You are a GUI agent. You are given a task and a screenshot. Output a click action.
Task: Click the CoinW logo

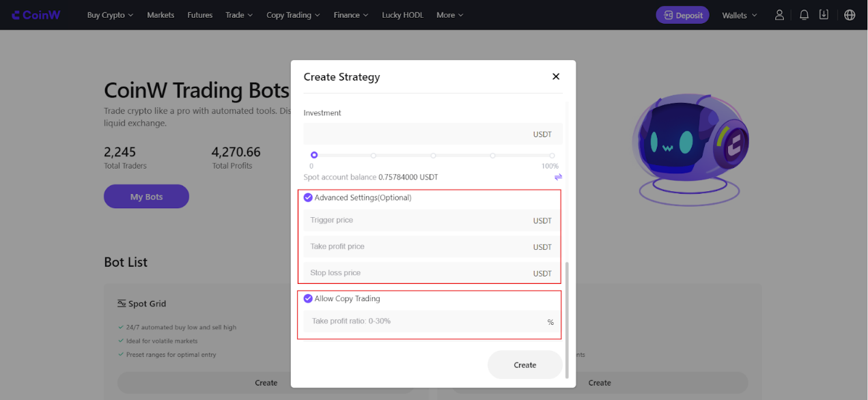click(36, 15)
